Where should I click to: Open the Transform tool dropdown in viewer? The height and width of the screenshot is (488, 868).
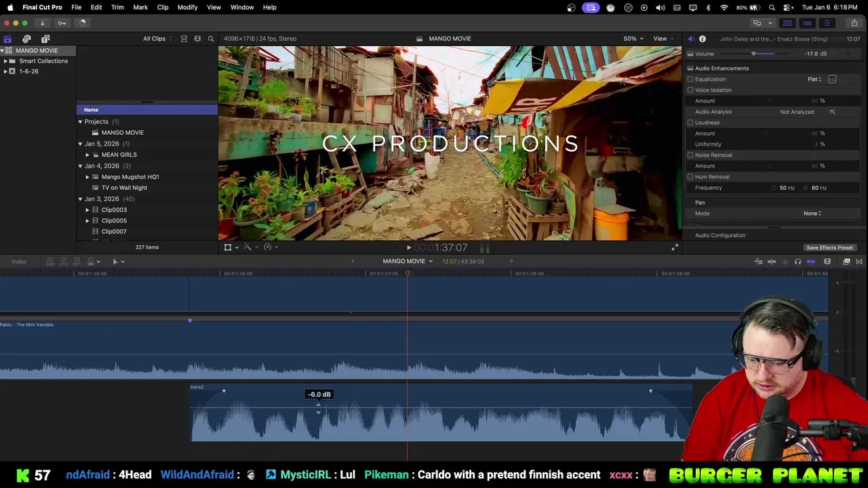pos(231,247)
